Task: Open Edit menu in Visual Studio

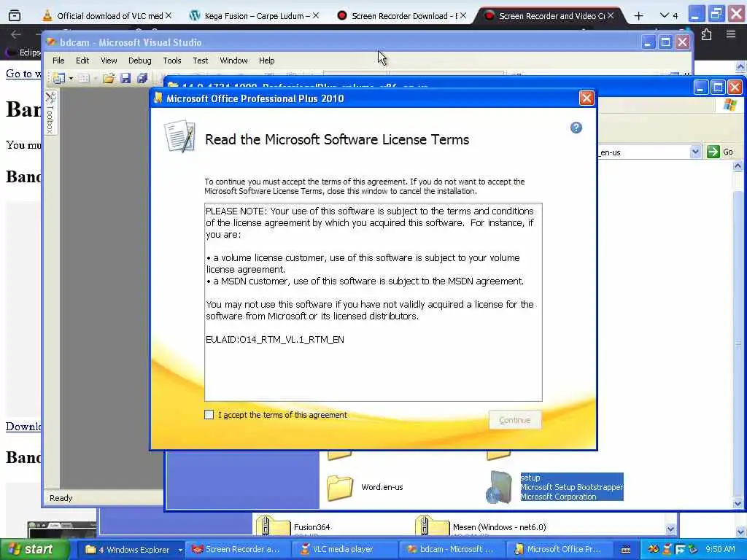Action: pos(82,61)
